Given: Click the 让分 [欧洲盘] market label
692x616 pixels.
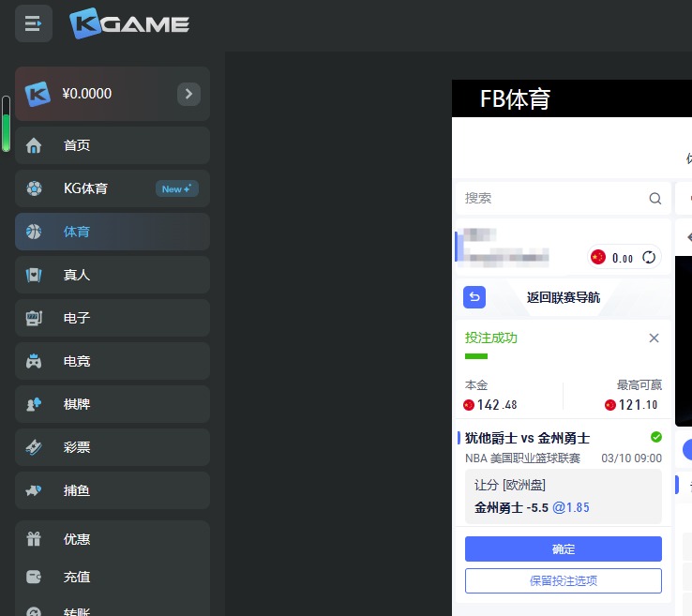Looking at the screenshot, I should click(x=510, y=485).
